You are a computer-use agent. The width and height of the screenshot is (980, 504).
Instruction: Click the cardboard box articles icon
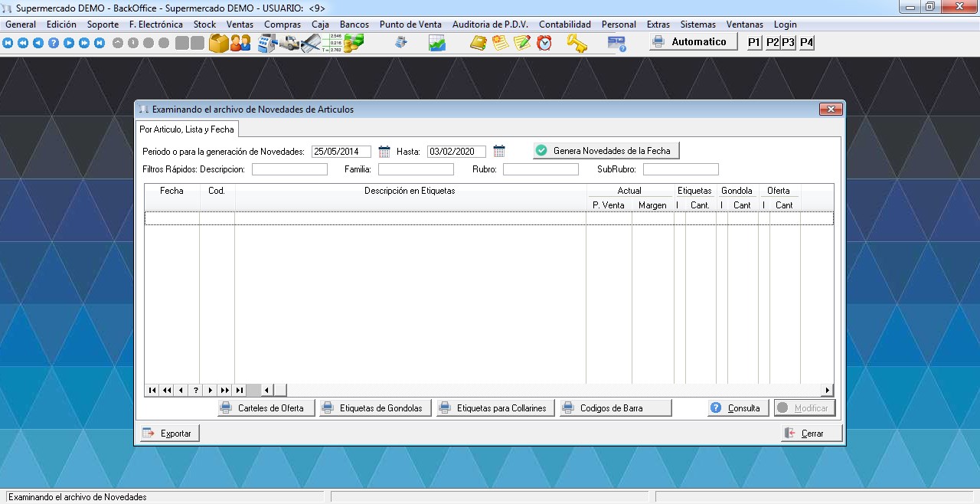coord(219,43)
